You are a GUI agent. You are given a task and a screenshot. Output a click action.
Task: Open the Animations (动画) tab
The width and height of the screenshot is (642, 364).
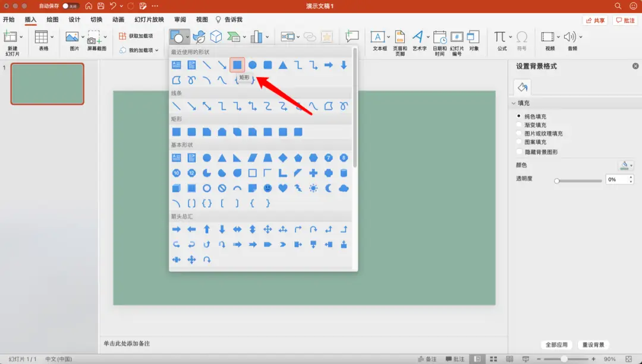click(118, 19)
